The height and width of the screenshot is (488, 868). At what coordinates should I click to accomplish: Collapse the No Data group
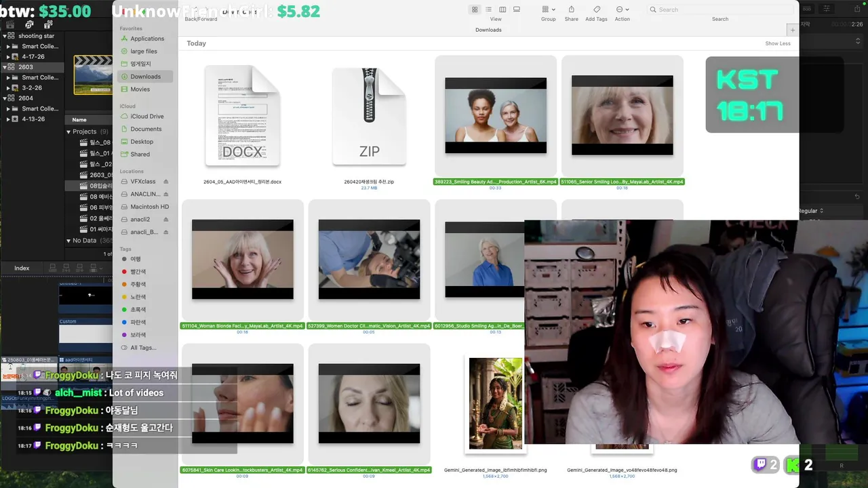(x=68, y=241)
